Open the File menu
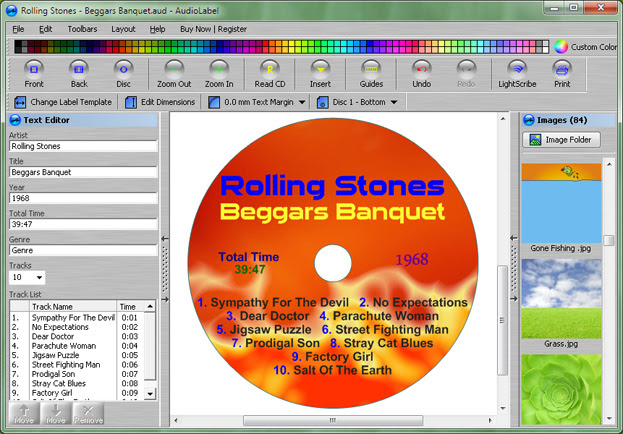 coord(18,29)
